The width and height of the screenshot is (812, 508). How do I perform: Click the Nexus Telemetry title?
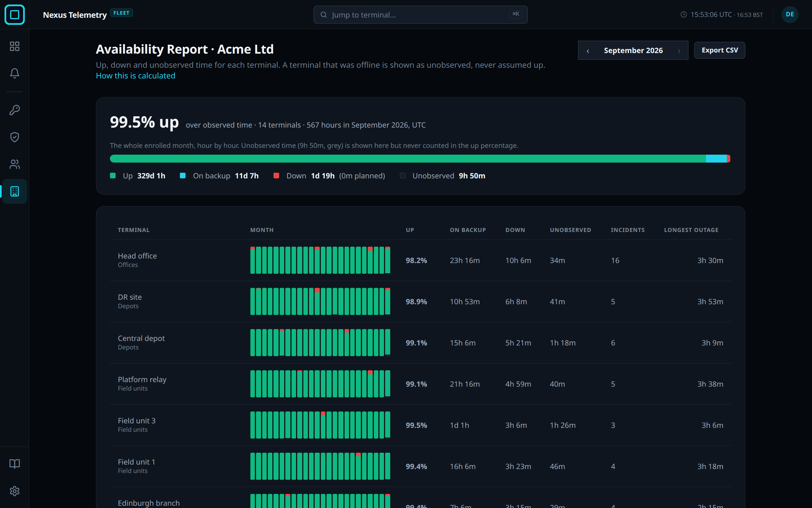point(75,15)
